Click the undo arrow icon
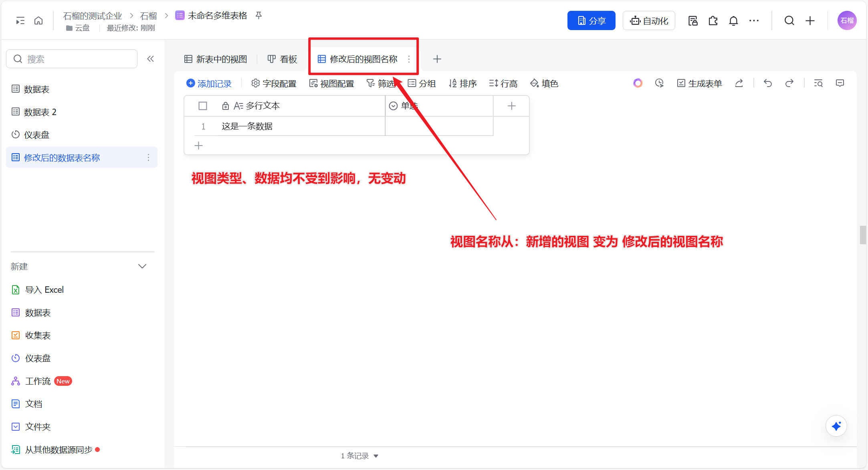 point(767,83)
